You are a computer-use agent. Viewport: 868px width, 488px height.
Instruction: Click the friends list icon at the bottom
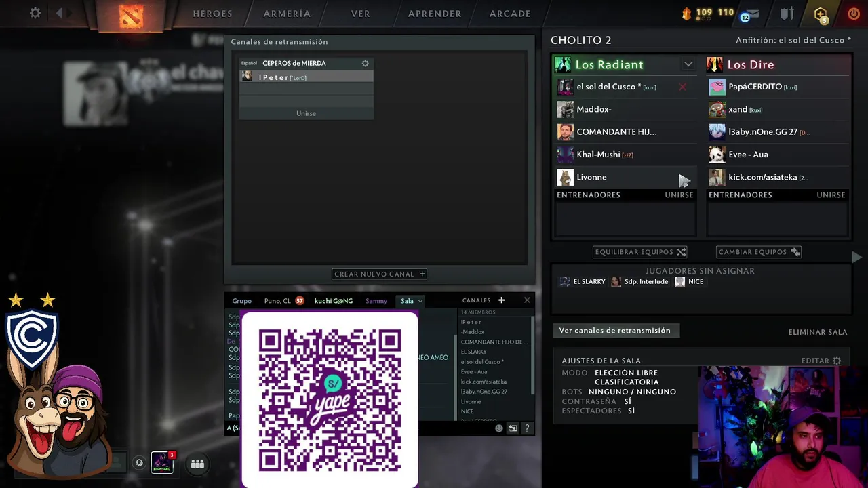click(x=197, y=464)
